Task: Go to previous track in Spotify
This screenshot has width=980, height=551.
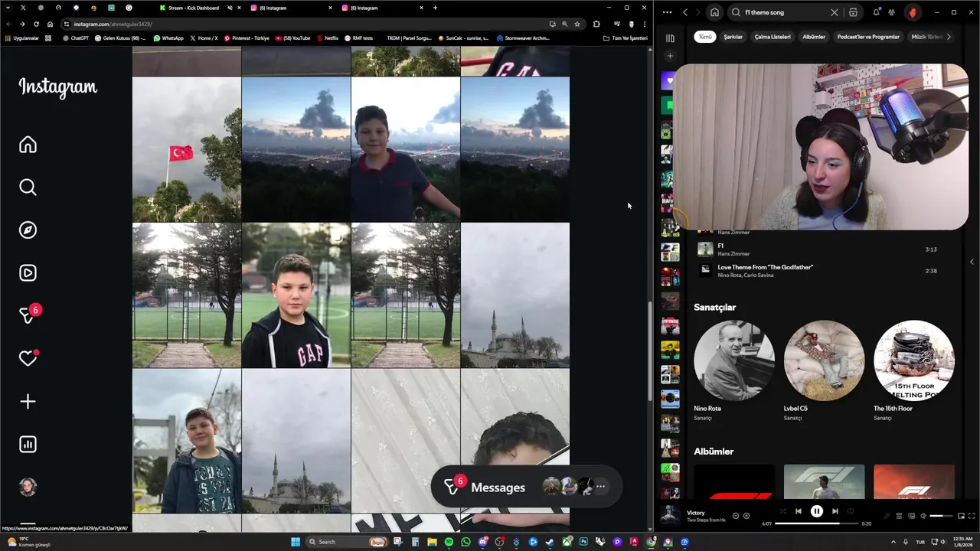Action: 798,511
